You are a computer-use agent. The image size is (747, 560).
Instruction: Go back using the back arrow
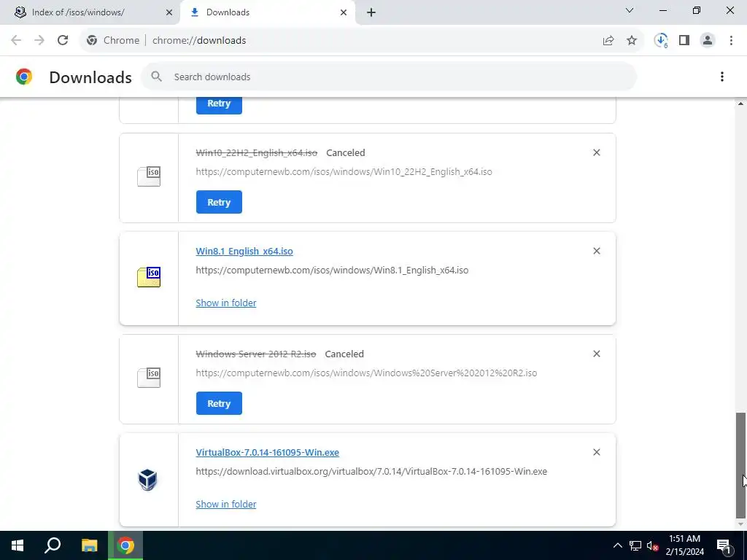[16, 41]
